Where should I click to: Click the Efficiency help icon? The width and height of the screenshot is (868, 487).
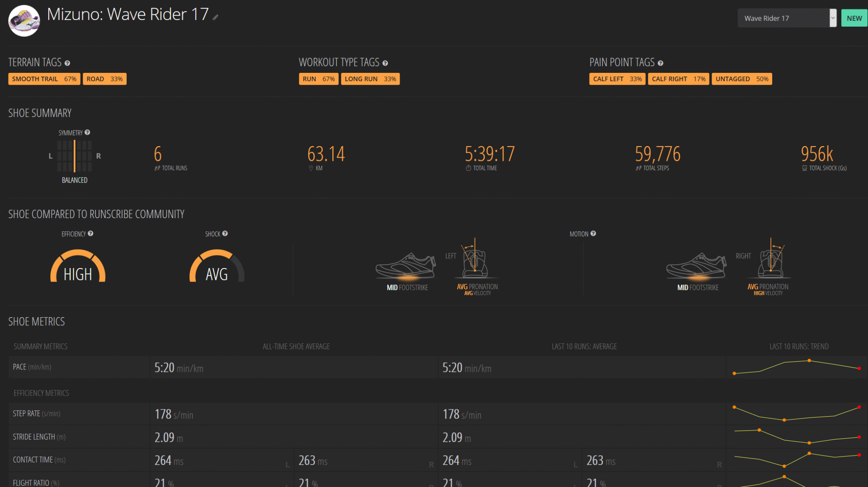(x=91, y=234)
